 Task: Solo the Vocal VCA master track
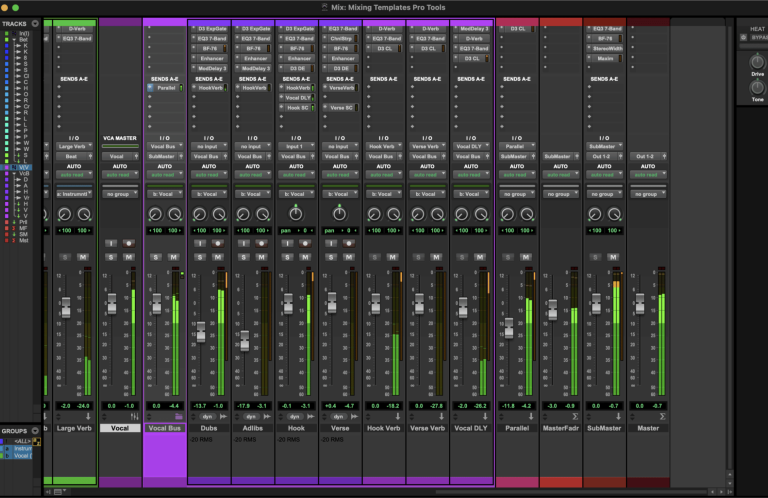point(111,257)
